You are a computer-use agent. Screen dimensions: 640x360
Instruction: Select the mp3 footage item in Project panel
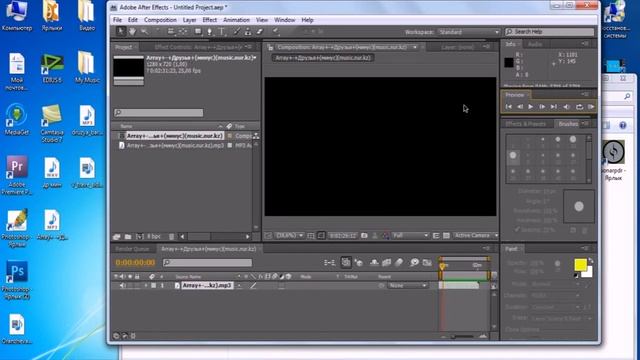(175, 145)
